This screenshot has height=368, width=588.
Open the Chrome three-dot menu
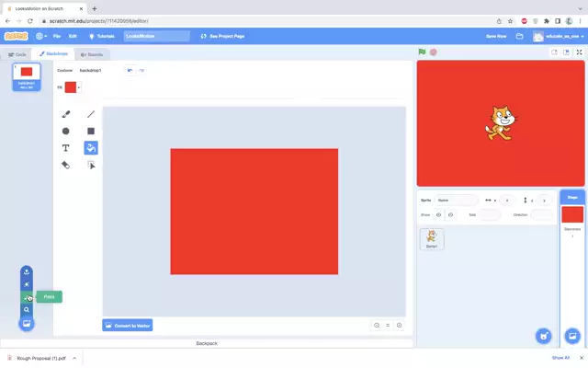[x=580, y=21]
